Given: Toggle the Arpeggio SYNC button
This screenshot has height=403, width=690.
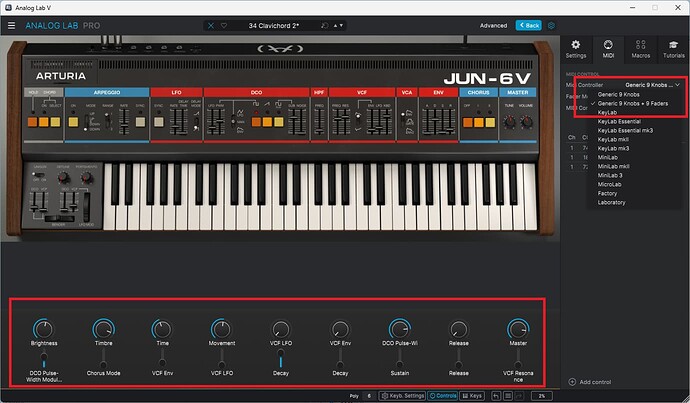Looking at the screenshot, I should click(140, 122).
